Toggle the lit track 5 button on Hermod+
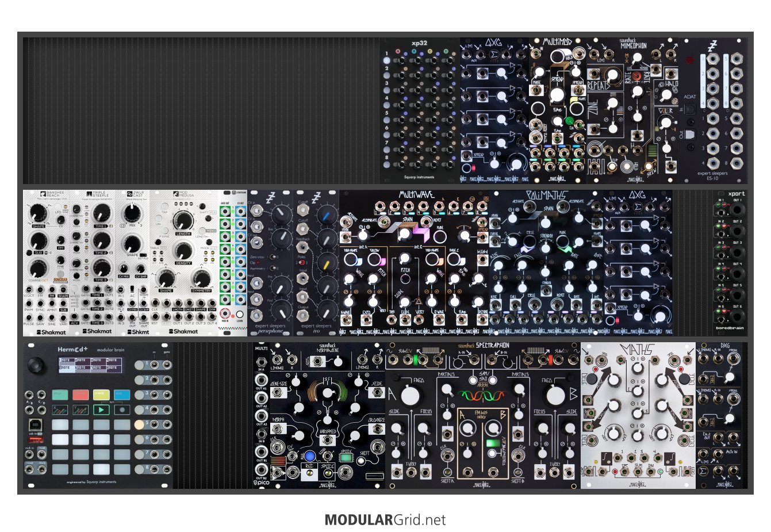 click(x=139, y=424)
